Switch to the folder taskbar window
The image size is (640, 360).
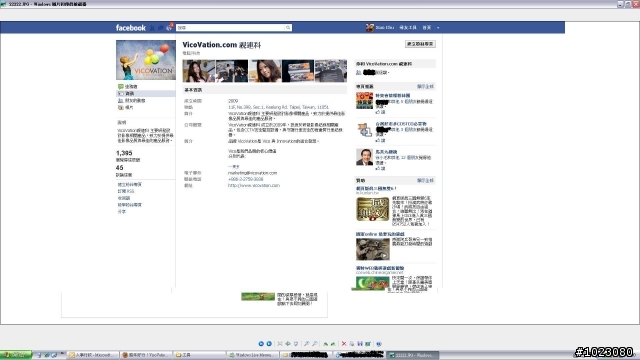[x=199, y=355]
